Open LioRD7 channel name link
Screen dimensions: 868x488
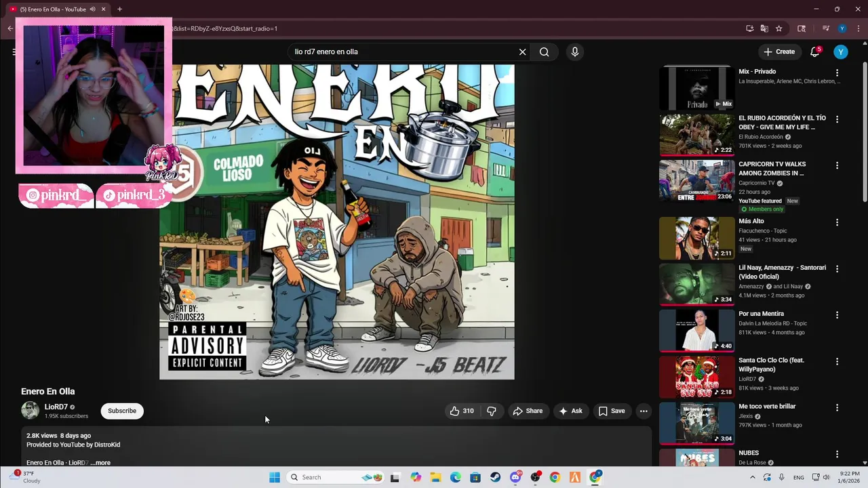[x=56, y=407]
